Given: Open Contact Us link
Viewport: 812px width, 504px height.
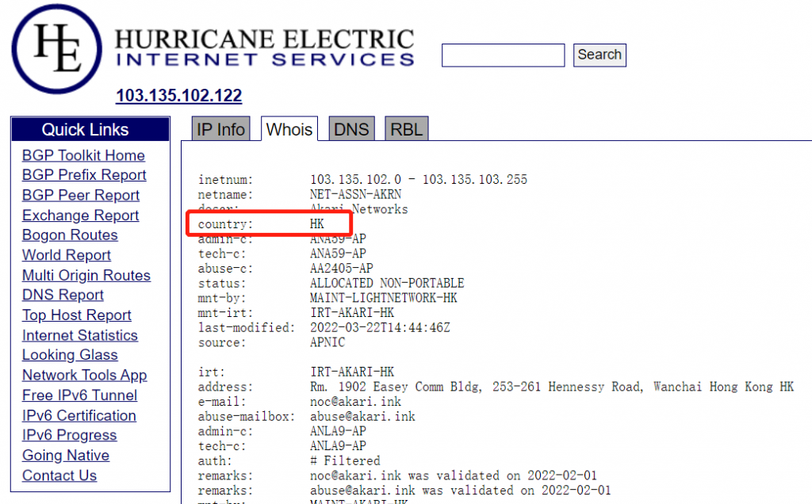Looking at the screenshot, I should 59,475.
